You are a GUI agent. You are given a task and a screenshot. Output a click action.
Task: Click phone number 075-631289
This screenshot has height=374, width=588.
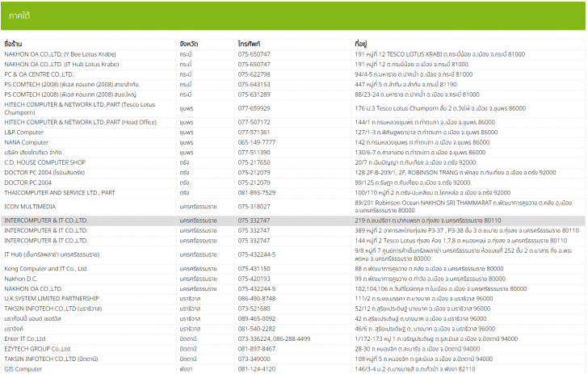pos(254,95)
